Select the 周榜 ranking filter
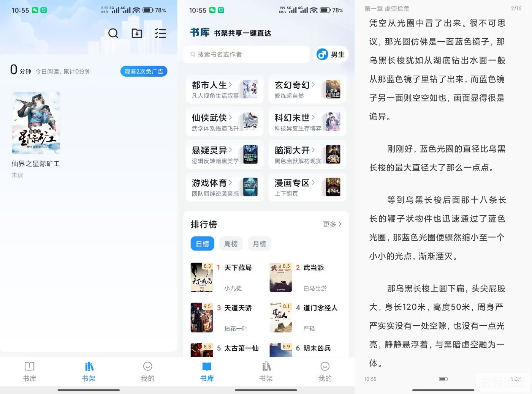The height and width of the screenshot is (394, 532). [x=231, y=244]
